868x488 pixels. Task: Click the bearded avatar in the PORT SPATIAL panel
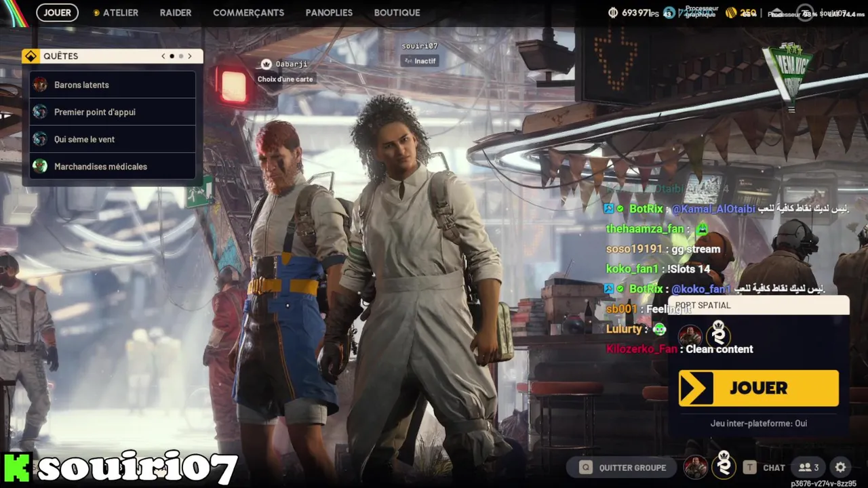pos(690,336)
